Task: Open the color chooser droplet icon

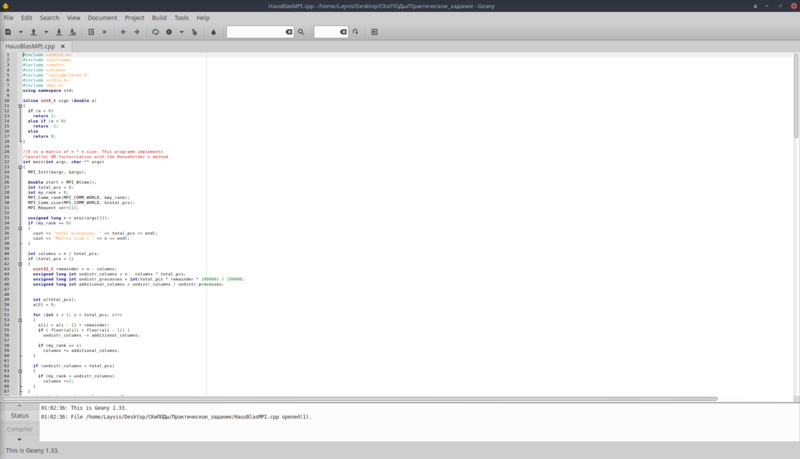Action: tap(213, 32)
